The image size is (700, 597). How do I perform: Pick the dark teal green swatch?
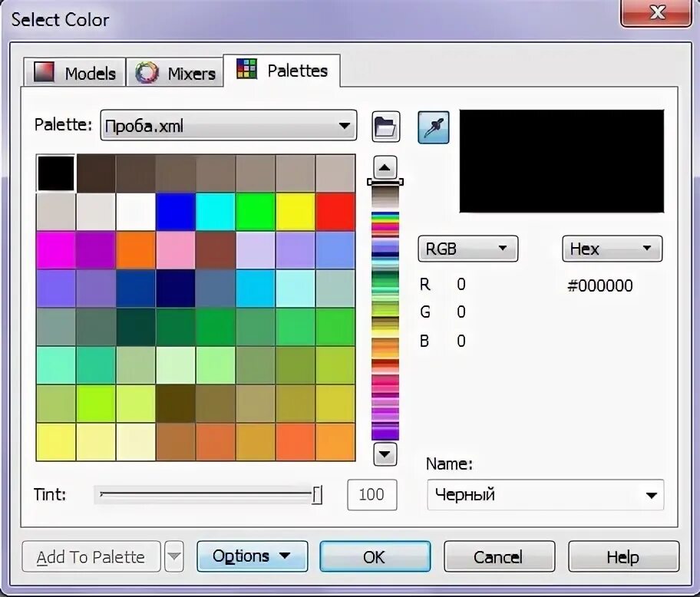click(x=136, y=327)
